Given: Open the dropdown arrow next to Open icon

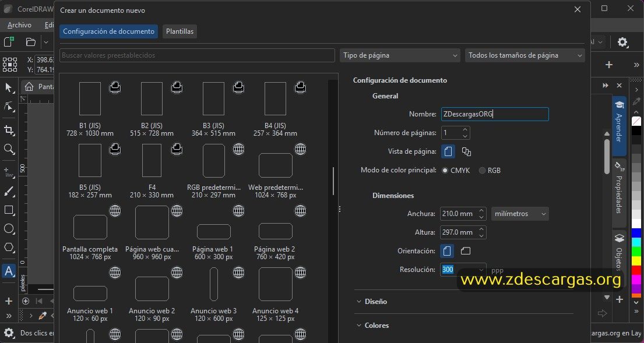Looking at the screenshot, I should tap(46, 42).
